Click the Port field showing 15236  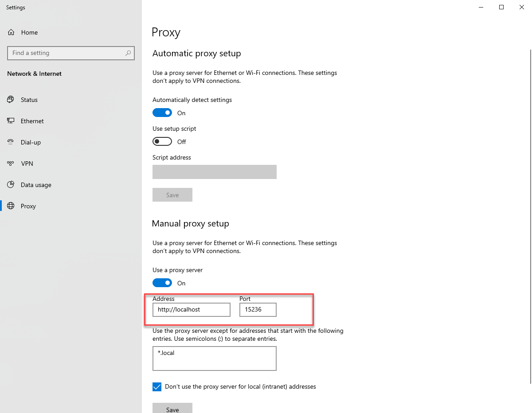tap(258, 310)
